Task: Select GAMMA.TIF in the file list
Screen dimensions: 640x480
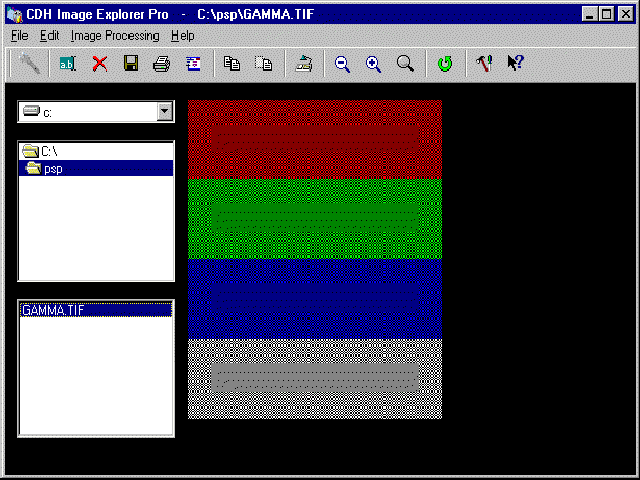Action: [x=52, y=310]
